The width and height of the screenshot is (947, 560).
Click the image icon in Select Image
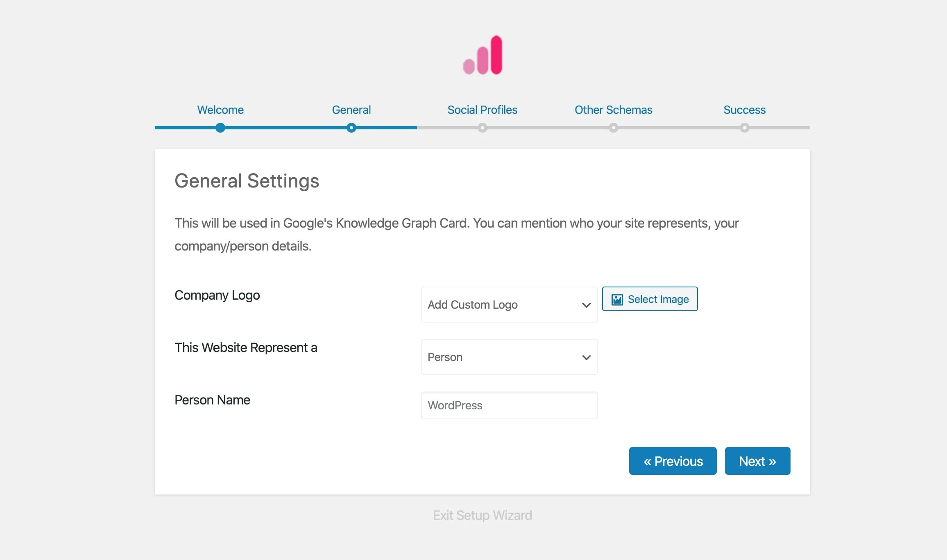pyautogui.click(x=617, y=299)
